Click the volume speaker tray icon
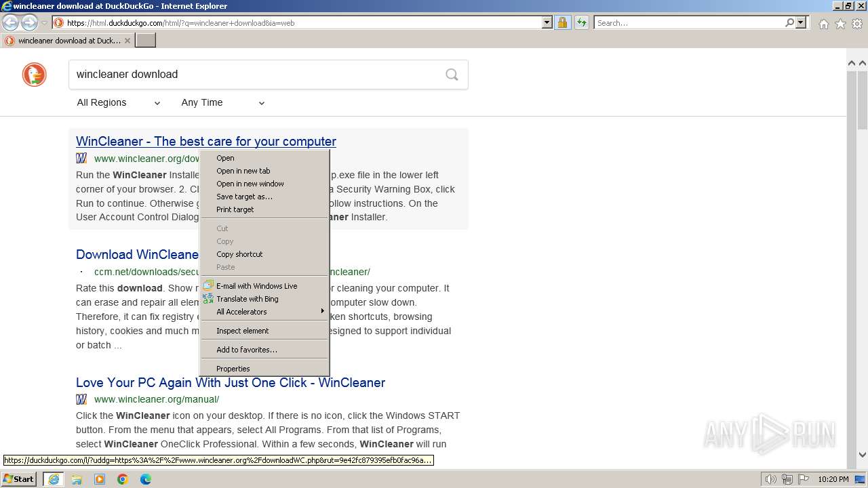 (x=771, y=479)
